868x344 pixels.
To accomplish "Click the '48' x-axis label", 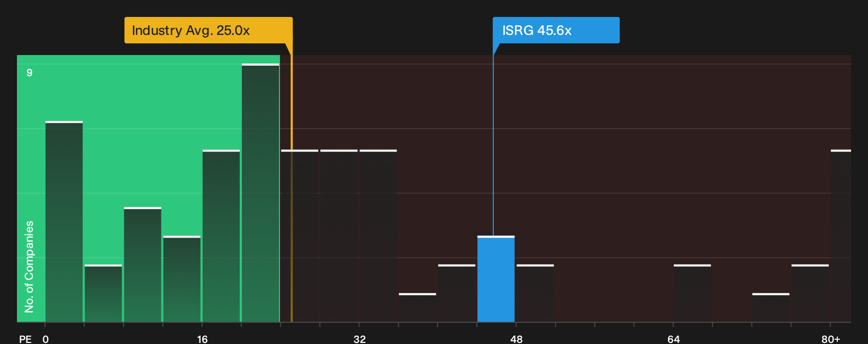I will coord(517,339).
